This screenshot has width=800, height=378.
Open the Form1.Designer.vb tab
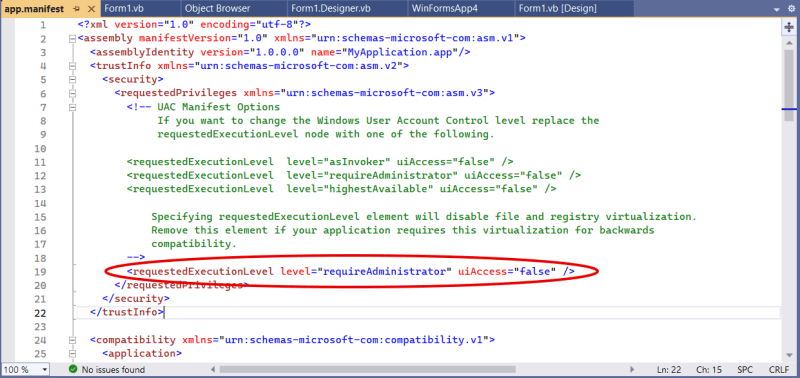[331, 9]
